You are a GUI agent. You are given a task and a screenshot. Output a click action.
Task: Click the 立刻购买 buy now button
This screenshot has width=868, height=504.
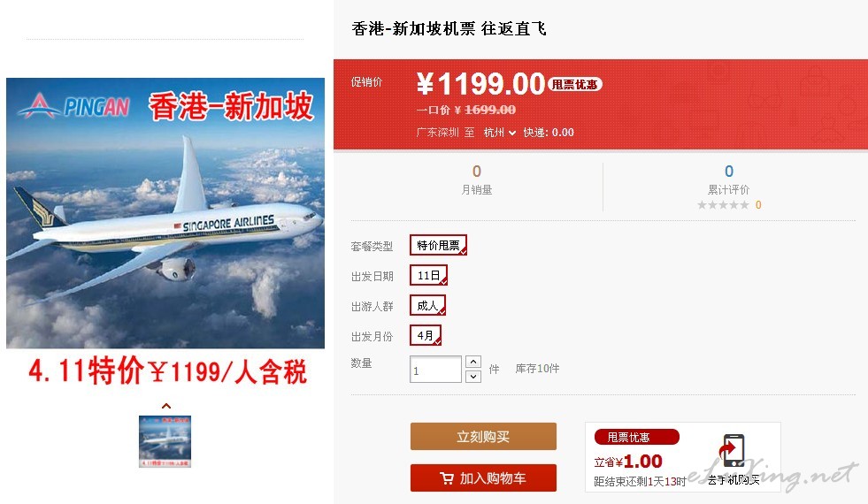coord(483,437)
